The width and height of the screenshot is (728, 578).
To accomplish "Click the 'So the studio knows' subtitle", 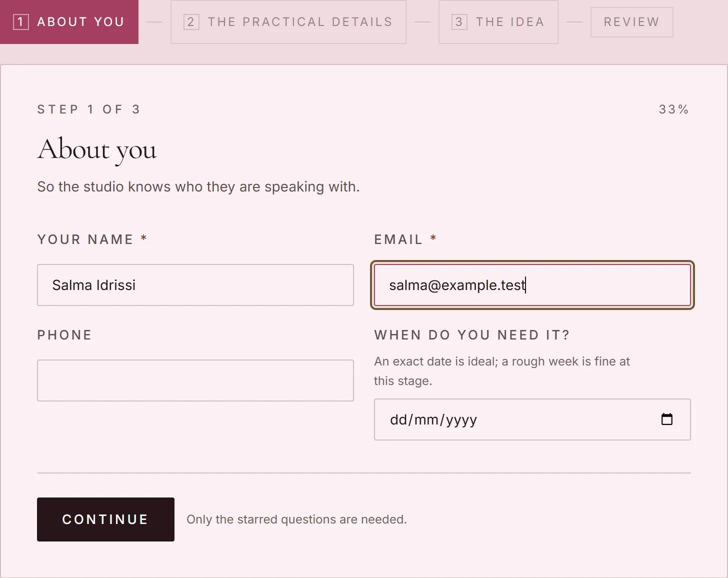I will 198,186.
